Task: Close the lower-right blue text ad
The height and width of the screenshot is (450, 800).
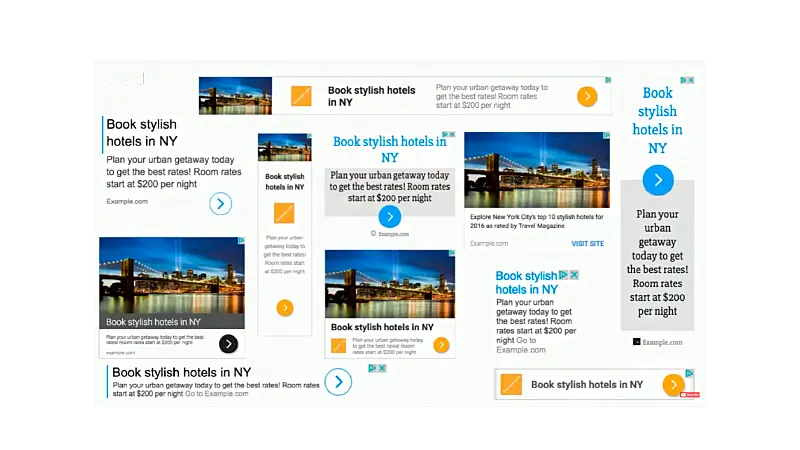Action: coord(574,275)
